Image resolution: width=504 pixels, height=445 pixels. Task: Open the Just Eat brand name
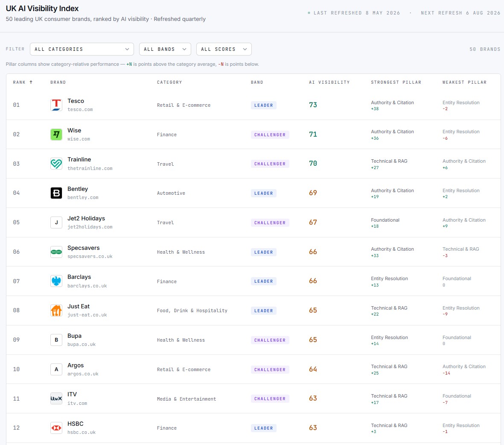point(79,306)
